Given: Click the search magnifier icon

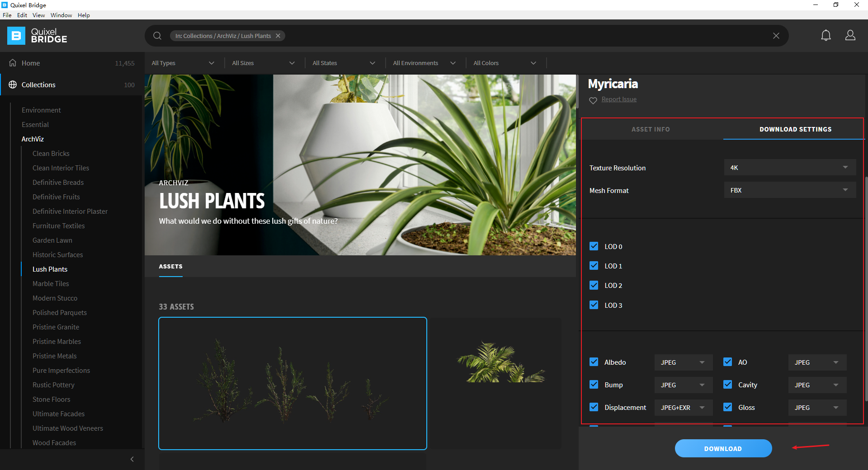Looking at the screenshot, I should click(157, 36).
